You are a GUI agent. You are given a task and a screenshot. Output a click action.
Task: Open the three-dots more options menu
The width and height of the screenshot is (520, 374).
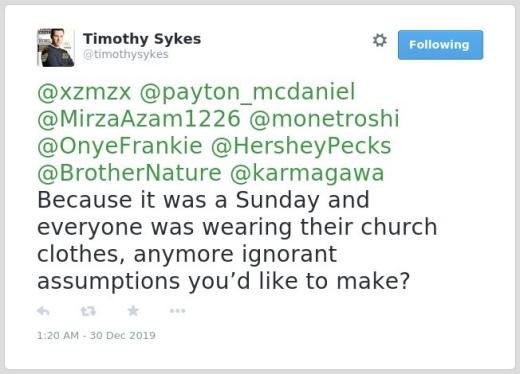pos(177,311)
